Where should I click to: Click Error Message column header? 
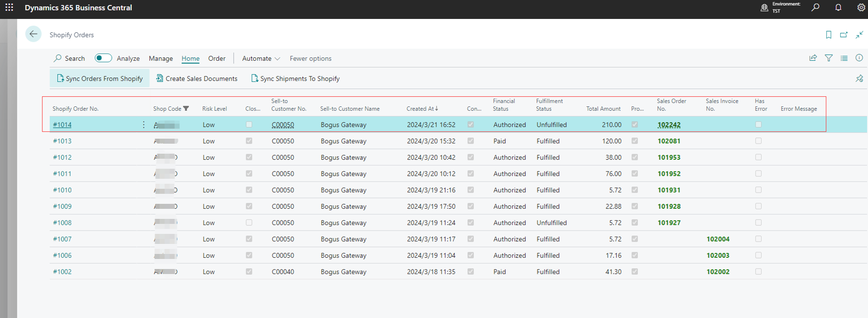tap(798, 109)
